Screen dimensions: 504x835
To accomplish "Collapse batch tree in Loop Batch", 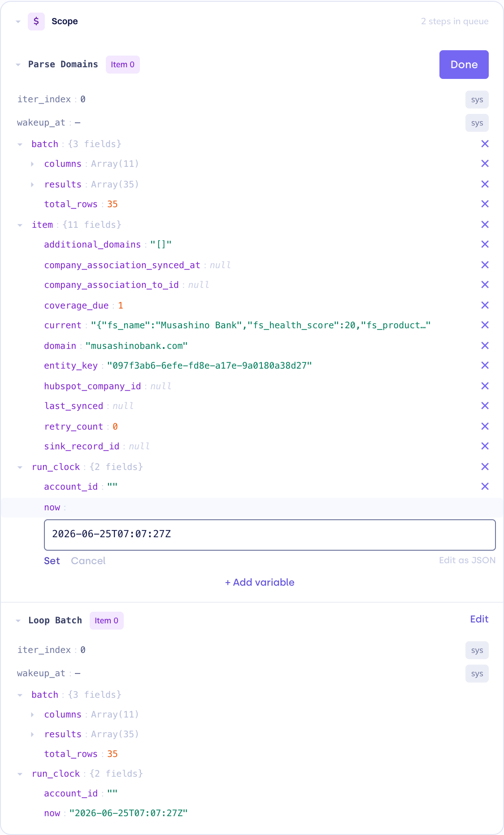I will point(20,695).
